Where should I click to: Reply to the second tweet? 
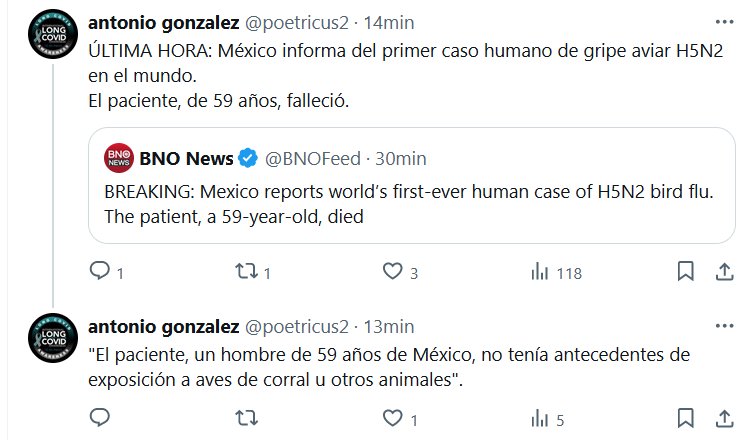pyautogui.click(x=99, y=417)
